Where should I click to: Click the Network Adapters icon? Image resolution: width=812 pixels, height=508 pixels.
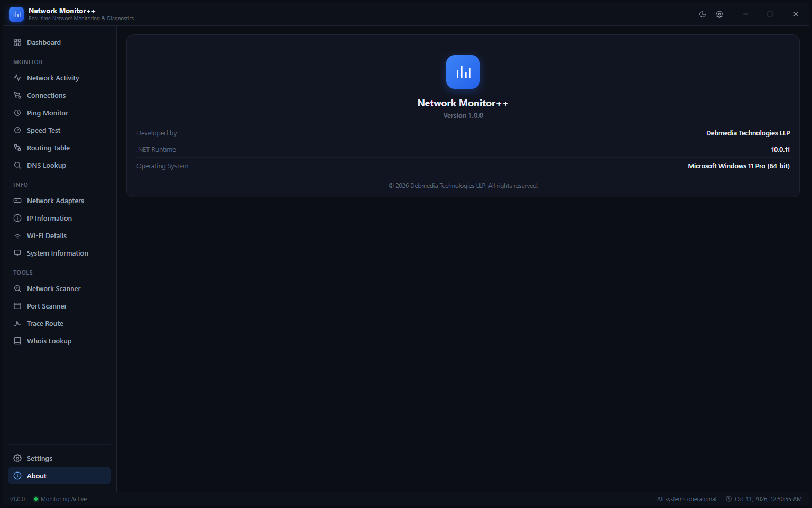point(17,201)
